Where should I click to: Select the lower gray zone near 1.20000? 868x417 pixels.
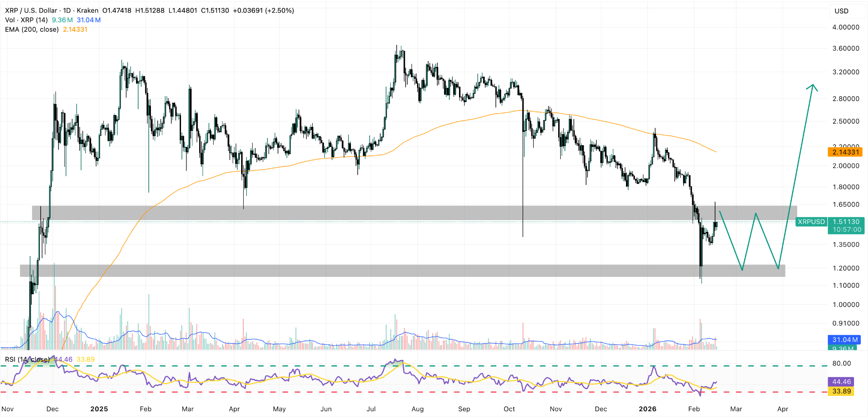coord(403,271)
